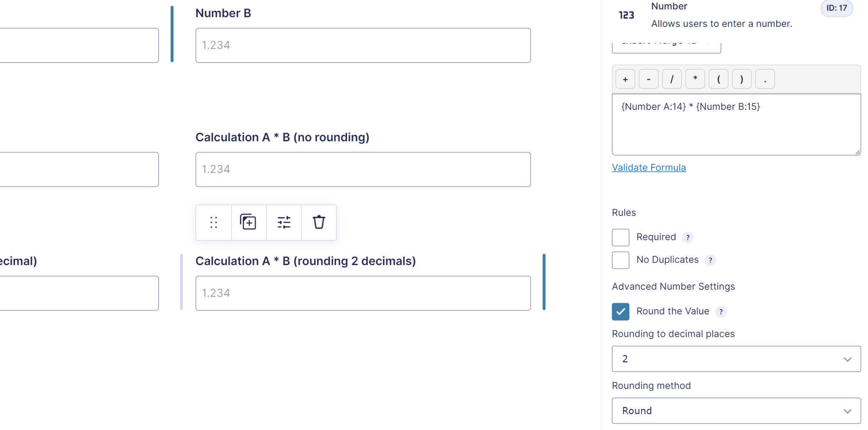
Task: Click inside the formula text area
Action: 736,127
